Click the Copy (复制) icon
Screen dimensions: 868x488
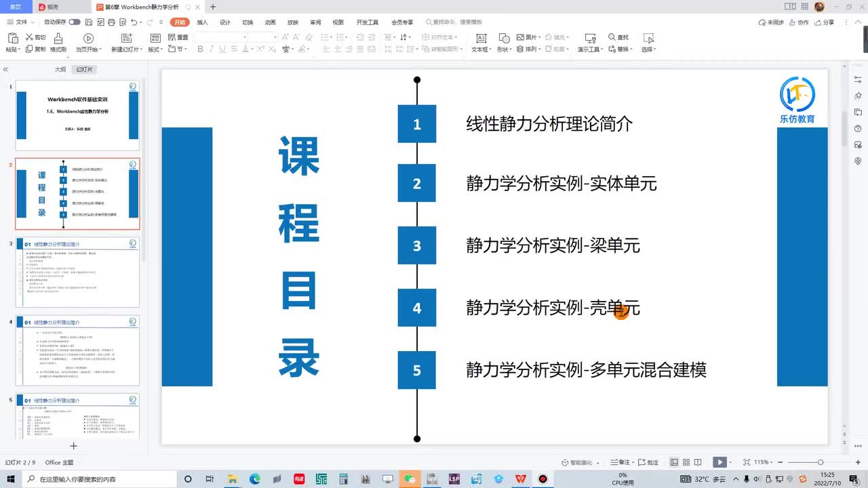click(29, 49)
